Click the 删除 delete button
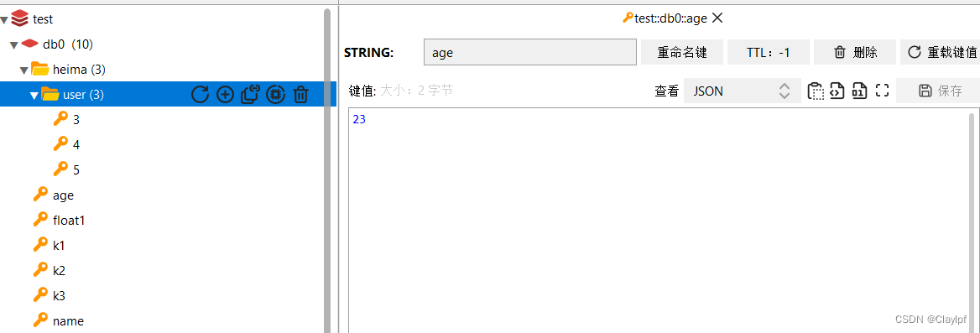This screenshot has width=980, height=333. [854, 52]
